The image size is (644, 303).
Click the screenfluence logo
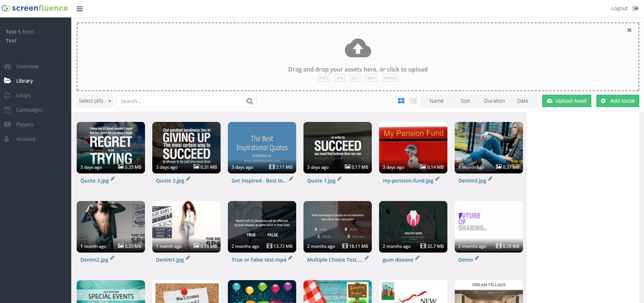click(x=35, y=8)
